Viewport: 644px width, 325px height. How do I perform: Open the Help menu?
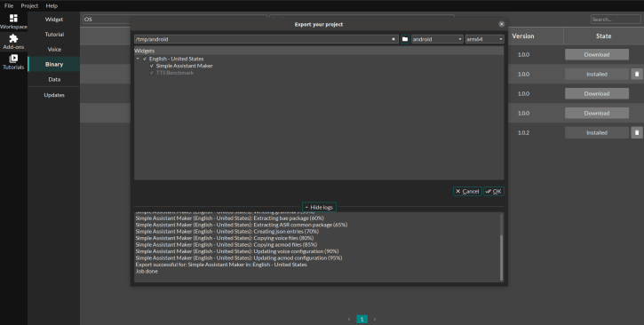[52, 5]
